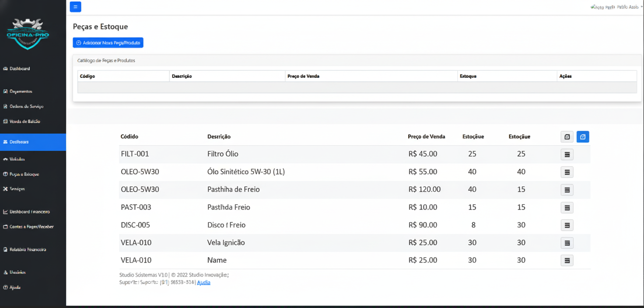Toggle the sidebar with the blue hamburger button
This screenshot has height=308, width=644.
point(75,7)
